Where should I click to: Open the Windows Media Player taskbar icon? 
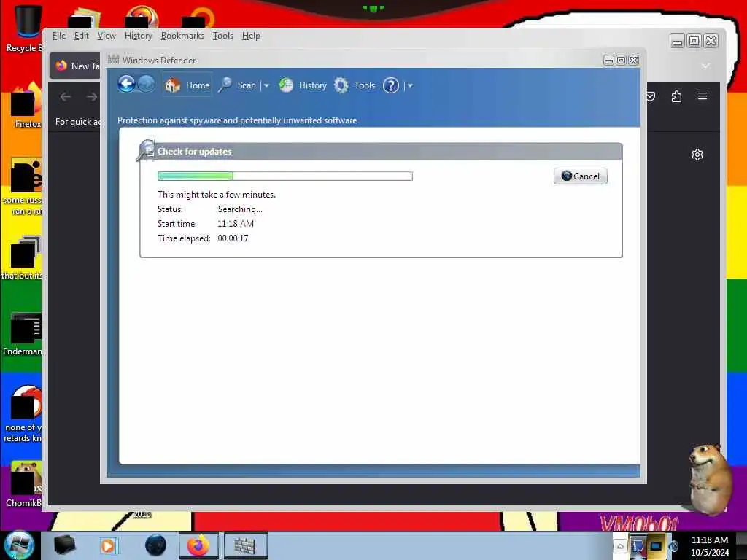click(x=108, y=545)
